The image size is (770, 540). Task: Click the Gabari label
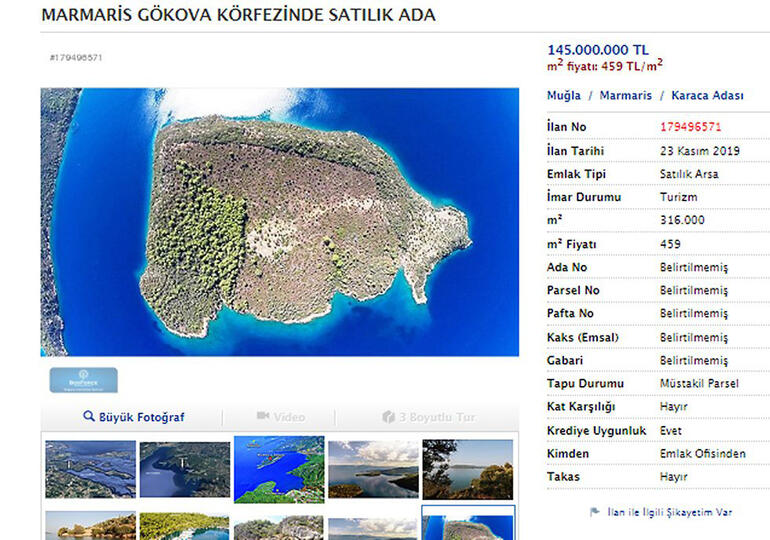[565, 360]
